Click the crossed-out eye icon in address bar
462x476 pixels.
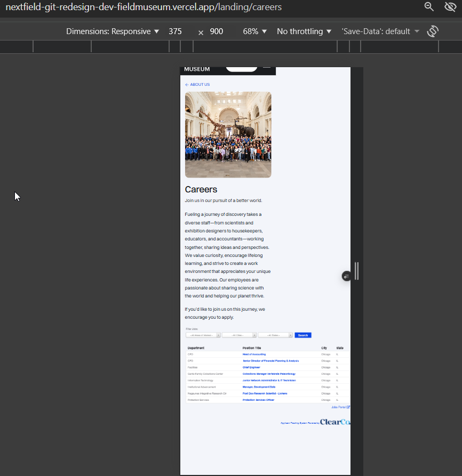coord(450,7)
